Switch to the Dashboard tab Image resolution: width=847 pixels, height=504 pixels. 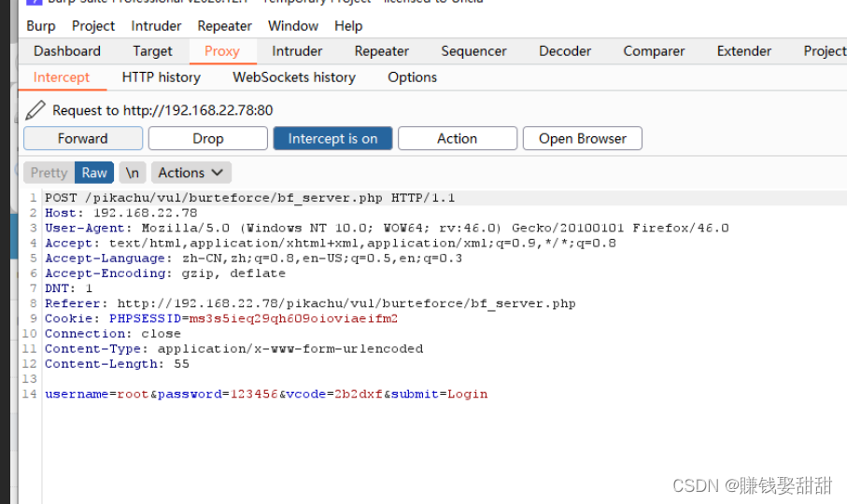pyautogui.click(x=67, y=51)
